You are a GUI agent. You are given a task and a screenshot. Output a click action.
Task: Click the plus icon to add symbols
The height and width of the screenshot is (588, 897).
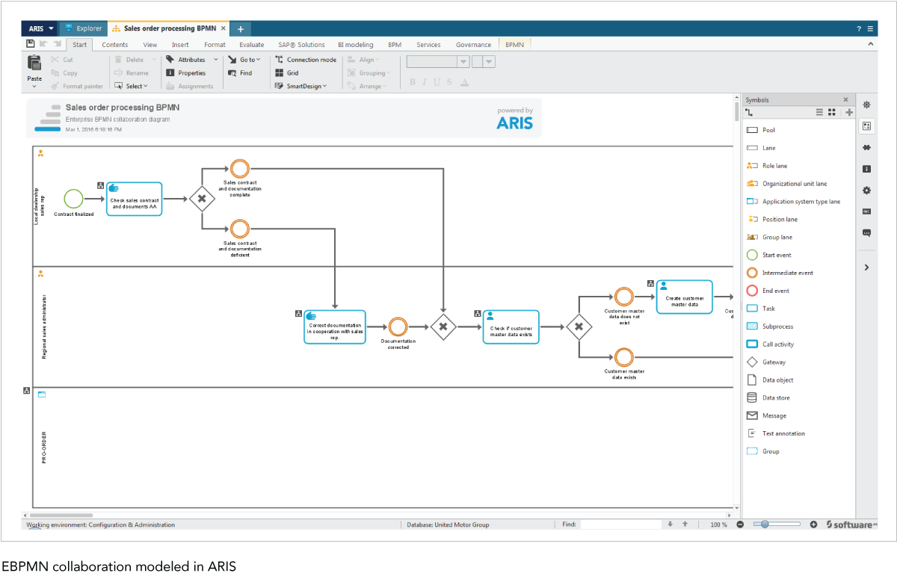(x=849, y=112)
